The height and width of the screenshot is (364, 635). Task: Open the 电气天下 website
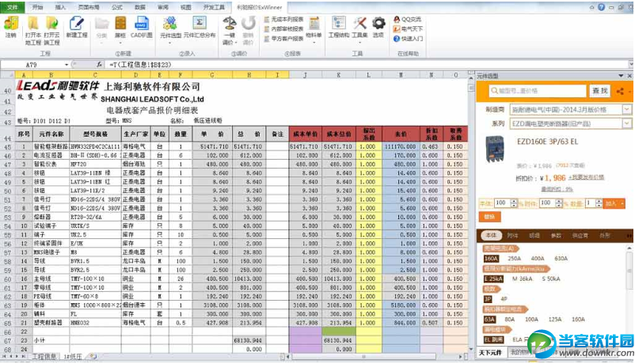[408, 29]
